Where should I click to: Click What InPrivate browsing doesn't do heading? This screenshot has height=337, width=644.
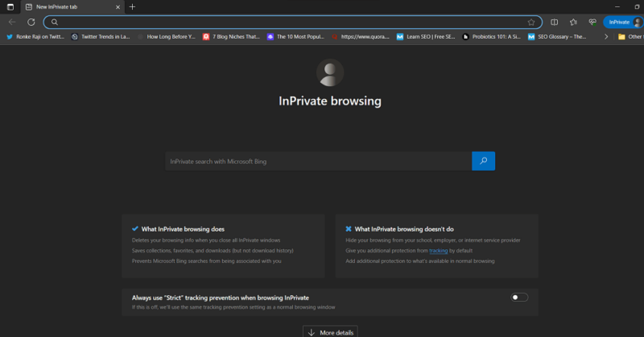pos(404,229)
